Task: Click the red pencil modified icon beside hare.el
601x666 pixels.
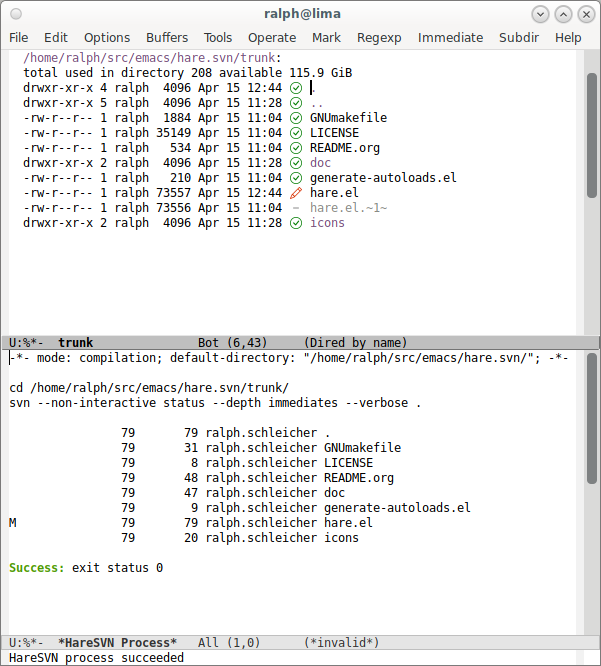Action: (296, 193)
